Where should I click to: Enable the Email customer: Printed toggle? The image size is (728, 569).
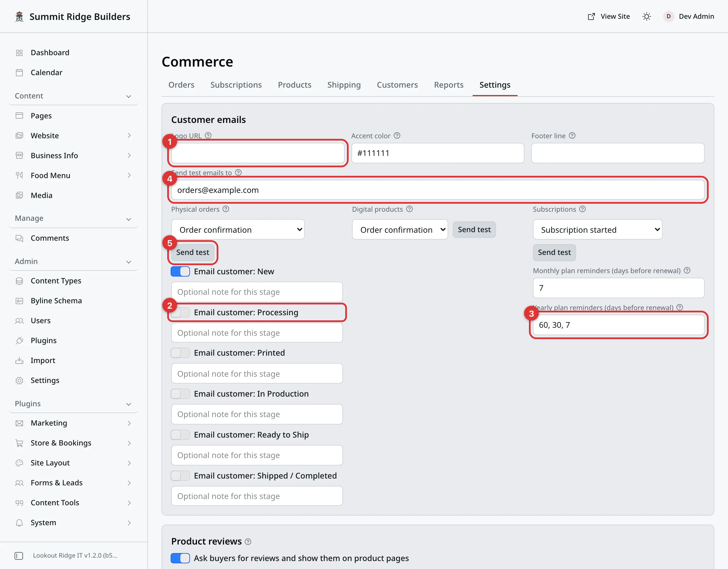click(180, 353)
